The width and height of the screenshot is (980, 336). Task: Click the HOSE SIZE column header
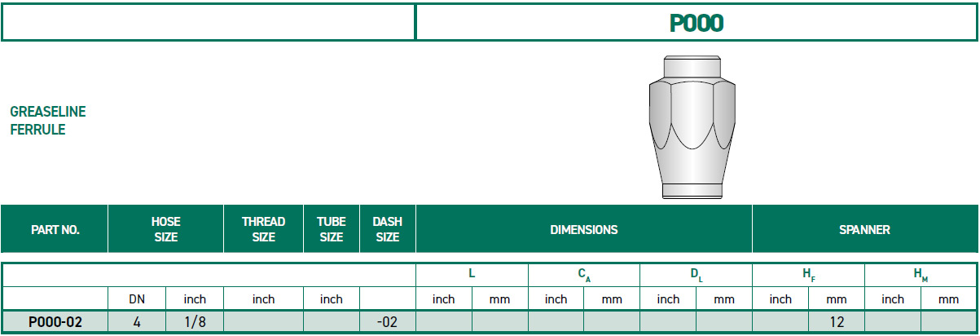coord(165,229)
